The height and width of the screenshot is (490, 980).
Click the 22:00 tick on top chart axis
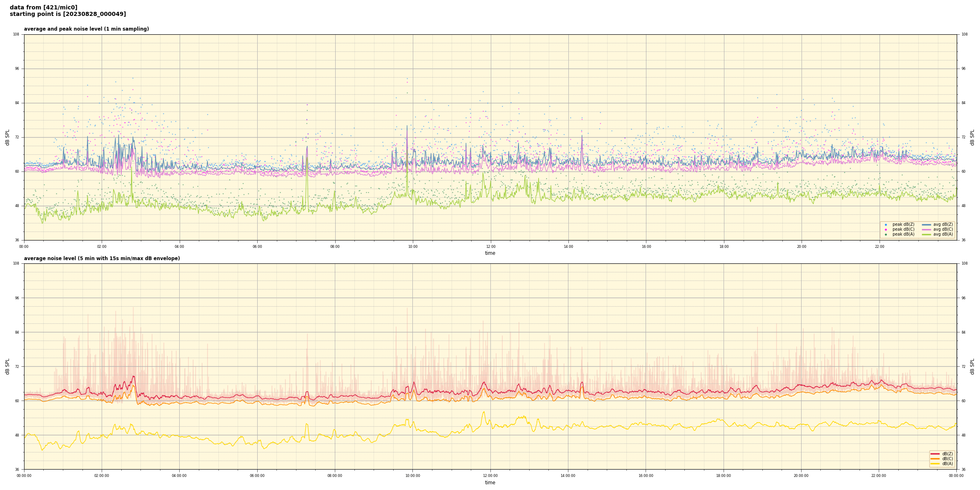pos(879,247)
